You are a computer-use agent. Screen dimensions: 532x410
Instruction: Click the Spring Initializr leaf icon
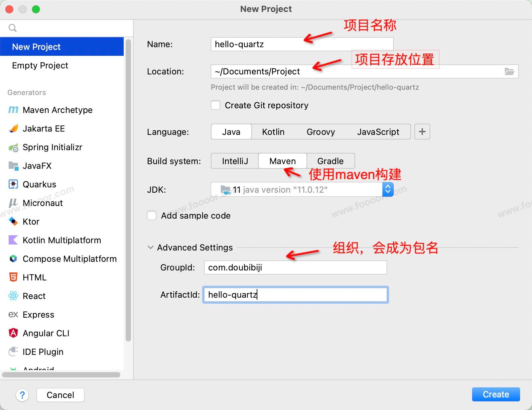tap(13, 147)
